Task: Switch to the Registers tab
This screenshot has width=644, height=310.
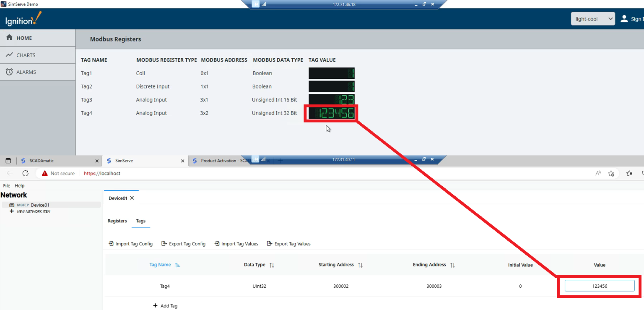Action: [117, 221]
